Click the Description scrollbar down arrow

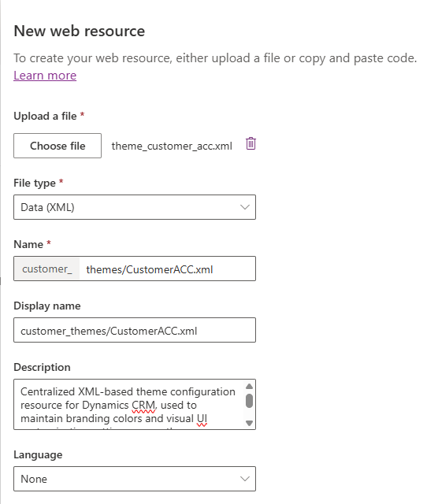(x=249, y=423)
